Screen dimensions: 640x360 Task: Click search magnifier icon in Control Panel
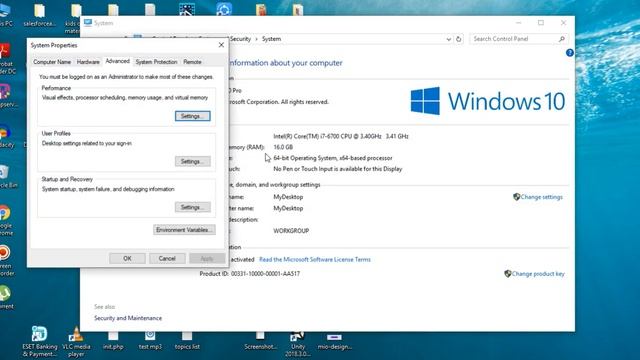pyautogui.click(x=562, y=39)
